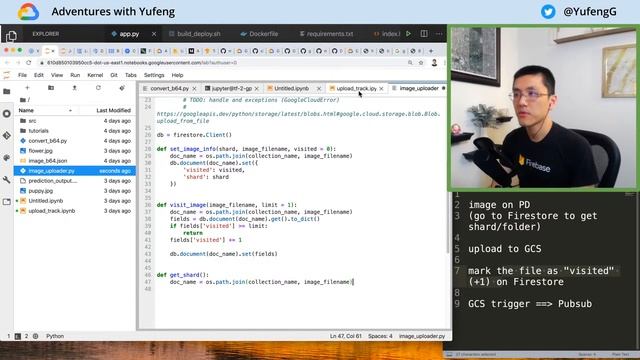Open the File menu
Image resolution: width=640 pixels, height=360 pixels.
click(x=22, y=75)
